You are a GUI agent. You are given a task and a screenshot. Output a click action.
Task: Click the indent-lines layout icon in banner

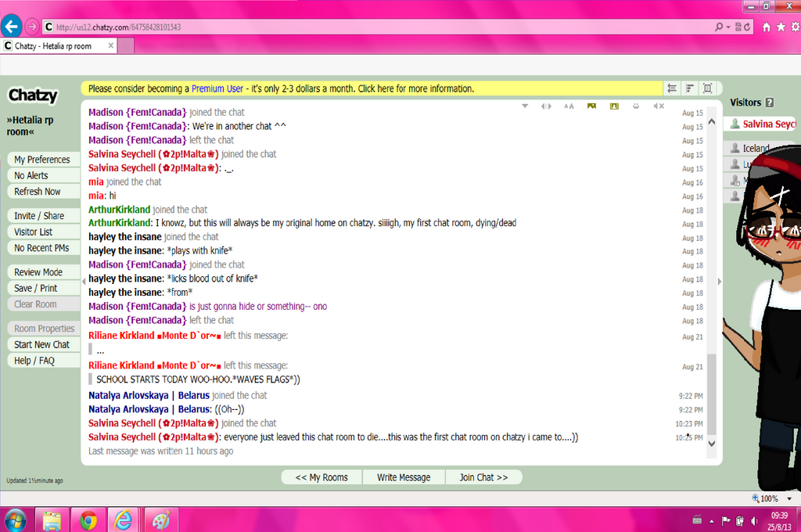point(672,88)
